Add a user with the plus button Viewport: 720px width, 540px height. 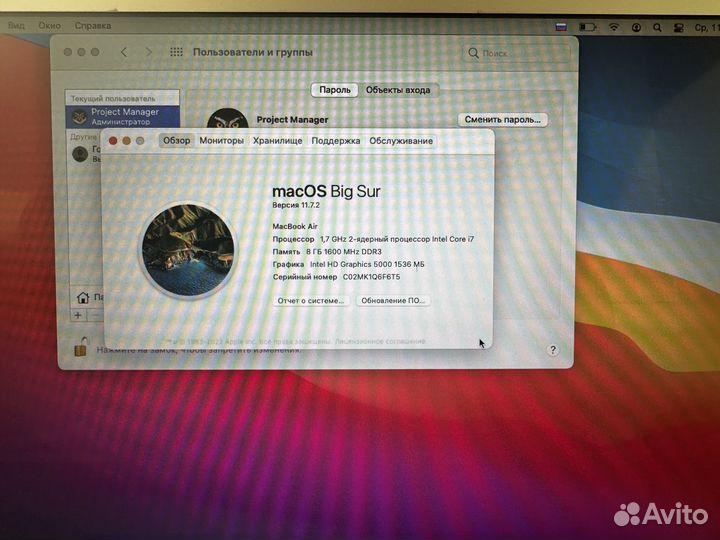coord(78,315)
